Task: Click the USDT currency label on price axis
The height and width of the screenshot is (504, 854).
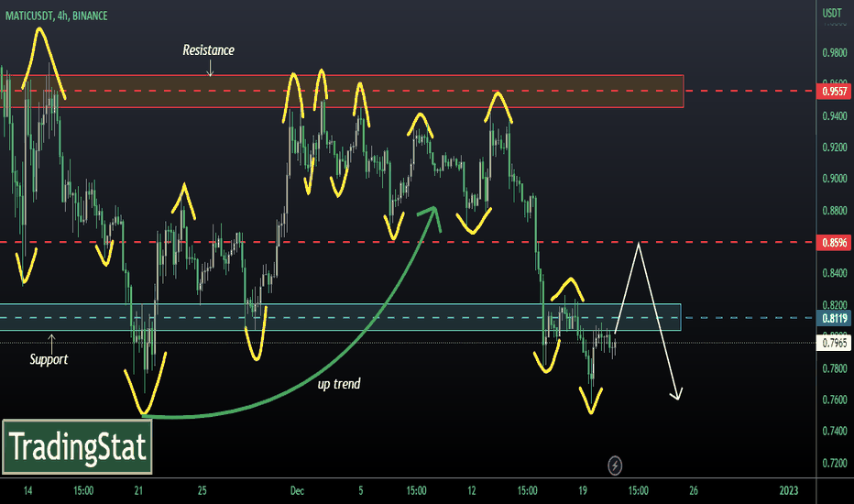Action: pyautogui.click(x=832, y=13)
